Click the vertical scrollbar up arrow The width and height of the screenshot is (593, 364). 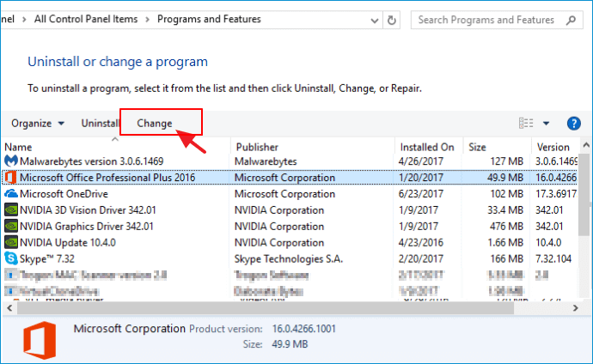[x=586, y=145]
